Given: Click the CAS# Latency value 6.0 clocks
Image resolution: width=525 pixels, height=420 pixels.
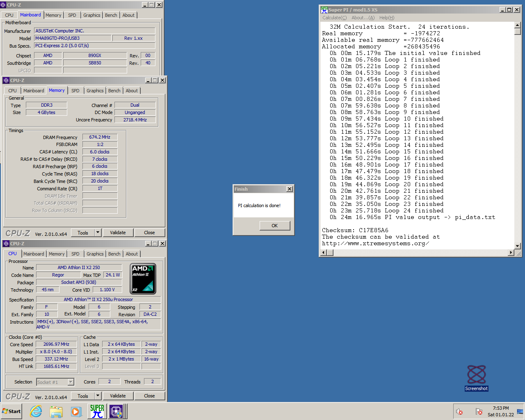Looking at the screenshot, I should [x=100, y=152].
